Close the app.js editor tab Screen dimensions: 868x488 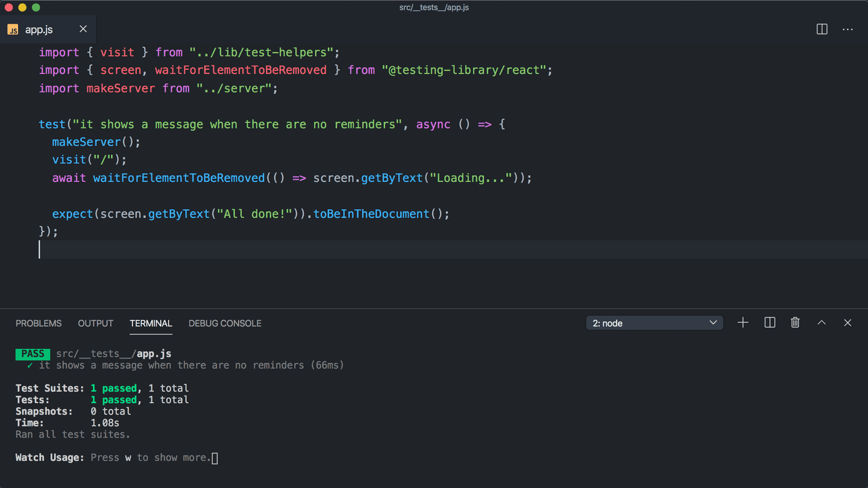pyautogui.click(x=83, y=29)
